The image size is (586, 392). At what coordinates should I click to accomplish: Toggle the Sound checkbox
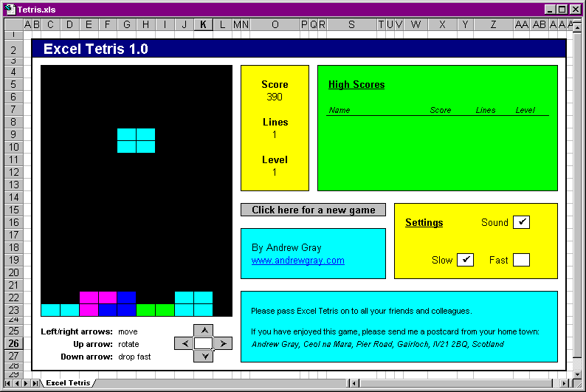tap(521, 222)
